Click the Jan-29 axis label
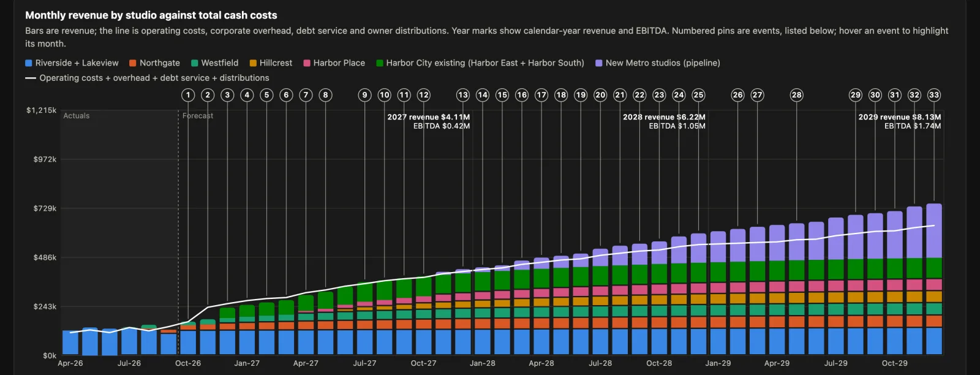The height and width of the screenshot is (375, 980). (718, 363)
